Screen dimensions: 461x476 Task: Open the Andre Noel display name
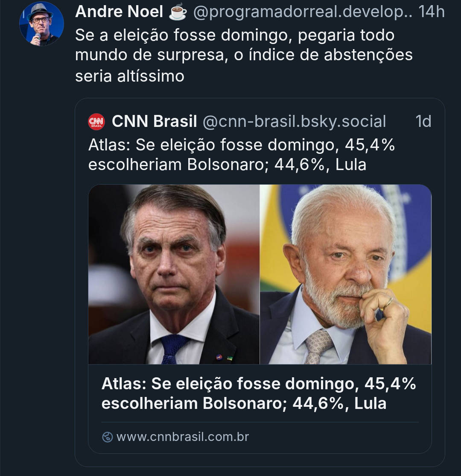119,12
